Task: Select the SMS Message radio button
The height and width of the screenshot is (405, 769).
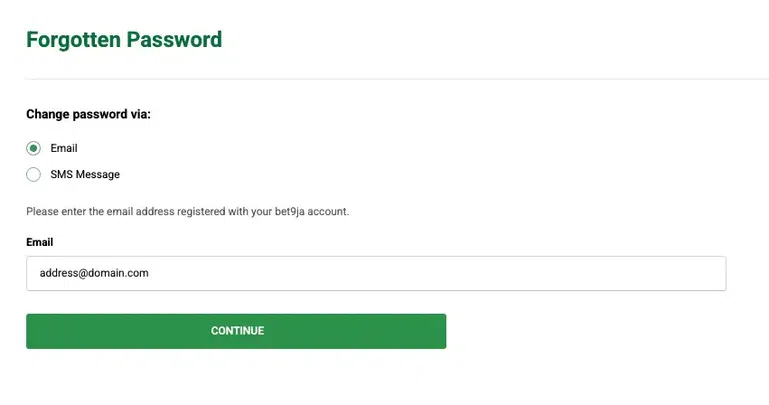Action: [34, 174]
